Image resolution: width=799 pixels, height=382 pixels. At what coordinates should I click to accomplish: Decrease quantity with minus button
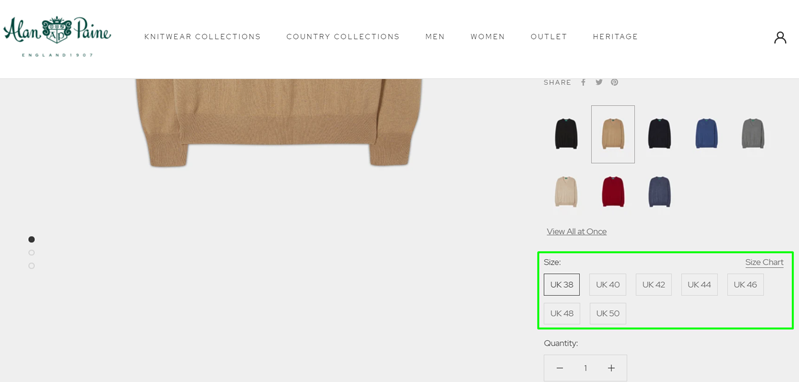(x=560, y=368)
